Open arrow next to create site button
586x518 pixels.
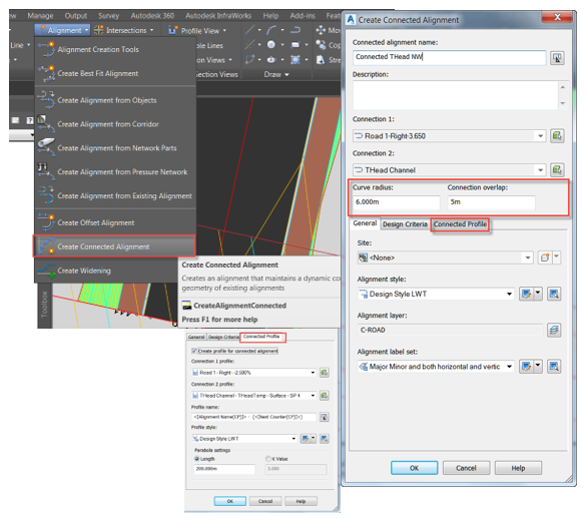(556, 258)
